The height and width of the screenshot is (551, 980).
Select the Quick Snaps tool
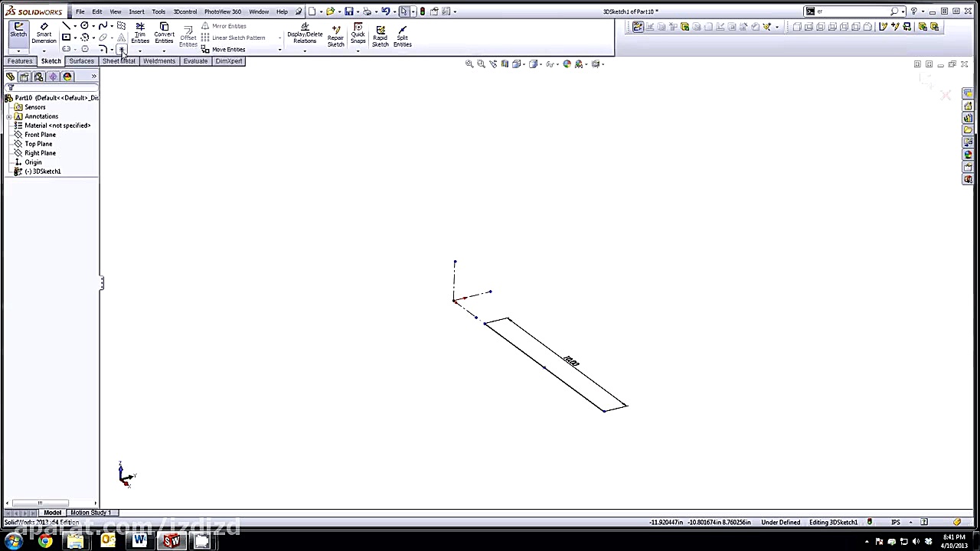pyautogui.click(x=358, y=36)
